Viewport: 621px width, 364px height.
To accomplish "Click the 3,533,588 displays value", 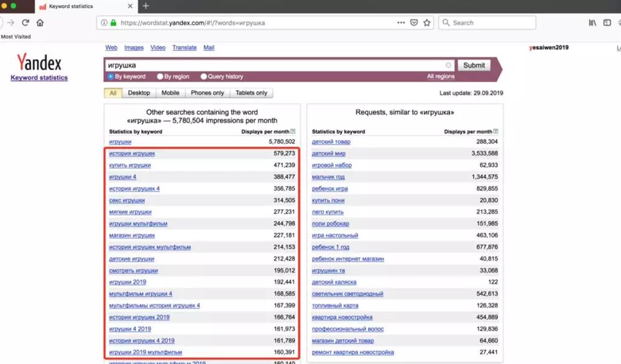I will (485, 153).
